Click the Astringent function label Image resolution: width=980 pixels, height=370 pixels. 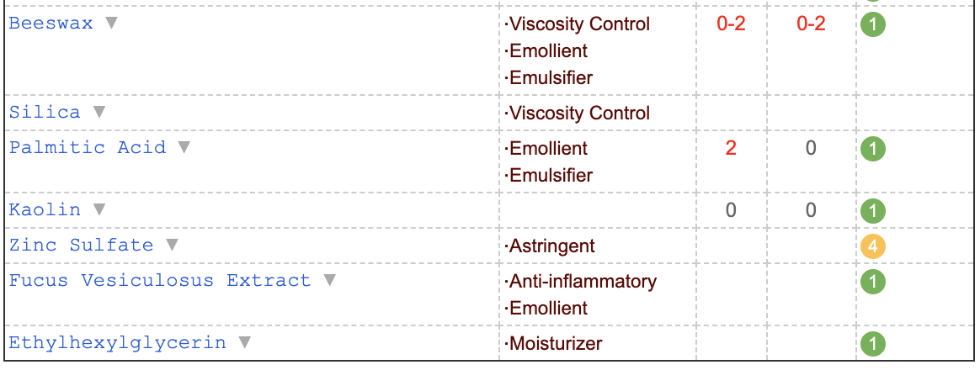click(x=550, y=246)
